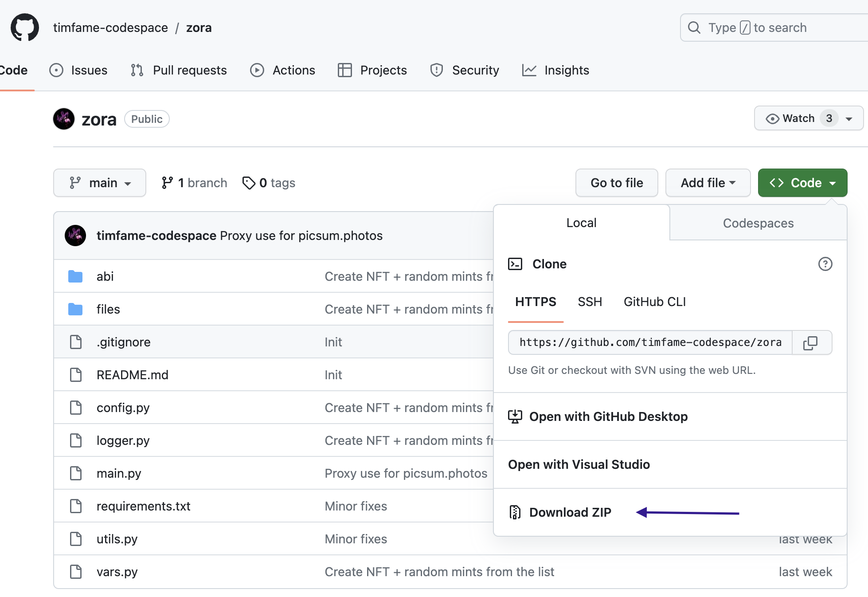The image size is (868, 597).
Task: Click the GitHub Octocat logo
Action: coord(25,27)
